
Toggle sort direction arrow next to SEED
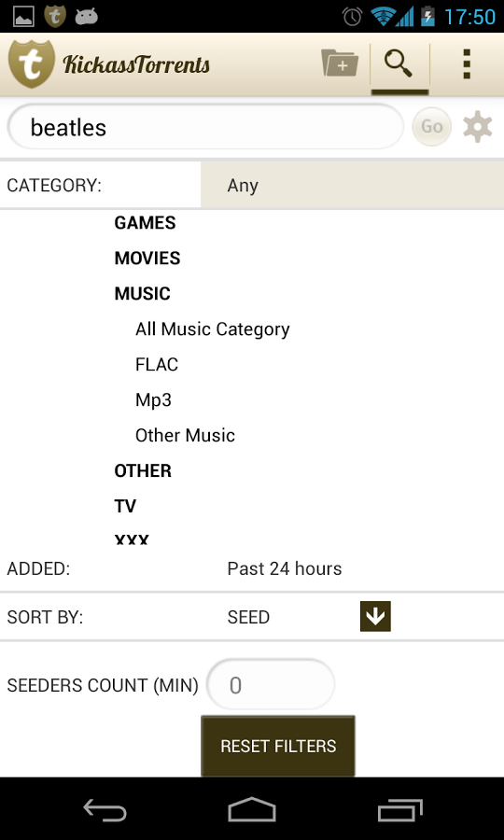[375, 617]
